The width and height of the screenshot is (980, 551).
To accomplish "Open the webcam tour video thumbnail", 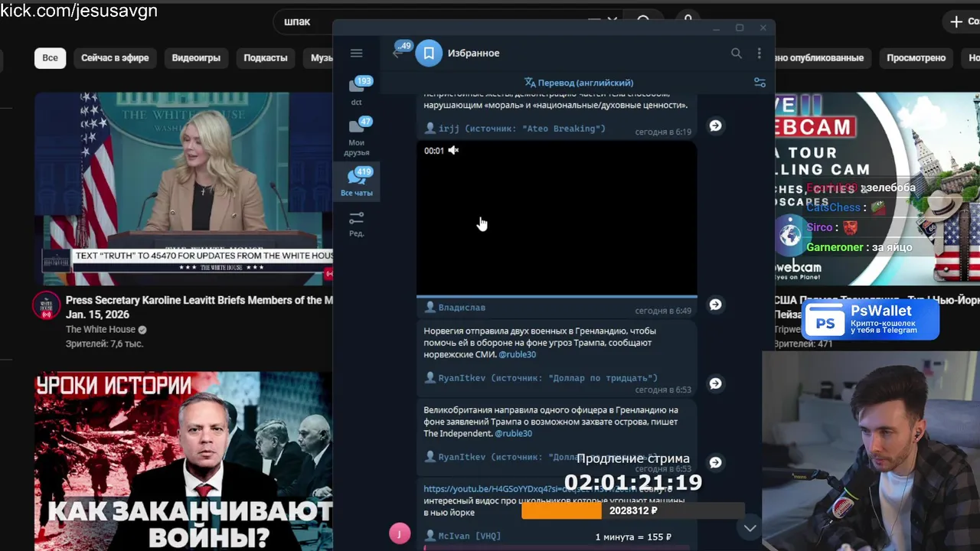I will click(877, 188).
